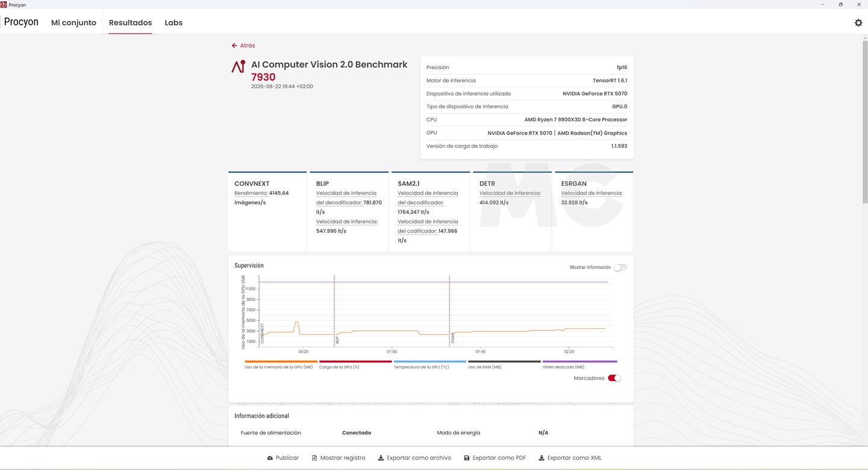Click the purple VRAM dedicada legend swatch
The image size is (868, 470).
580,362
